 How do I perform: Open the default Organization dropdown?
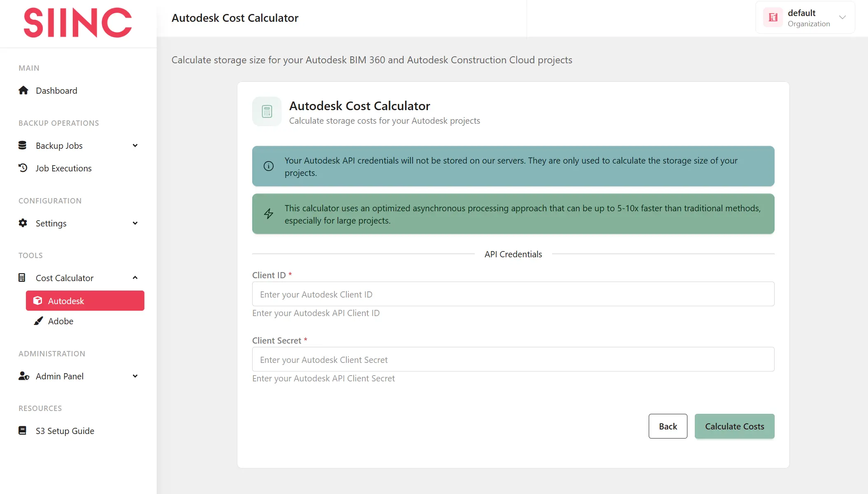tap(842, 17)
